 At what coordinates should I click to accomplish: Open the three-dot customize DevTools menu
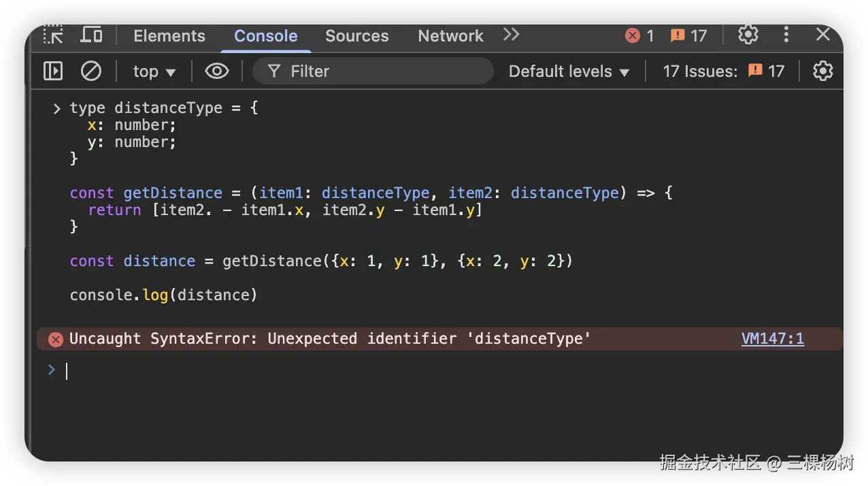click(786, 35)
